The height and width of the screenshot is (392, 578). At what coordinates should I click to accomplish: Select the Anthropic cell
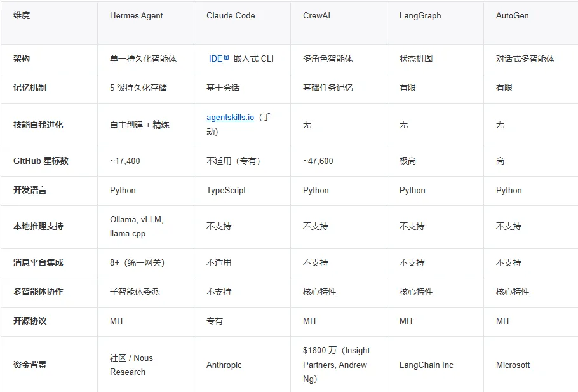tap(224, 365)
